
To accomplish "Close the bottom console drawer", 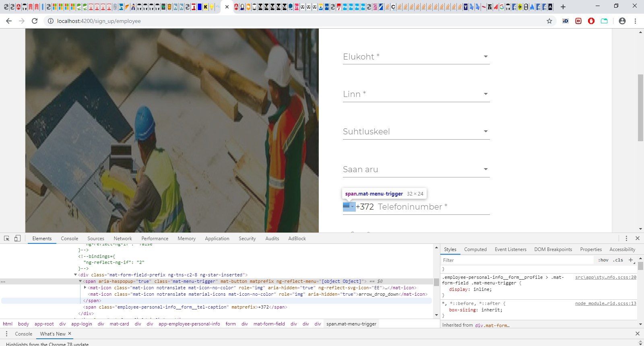I will (638, 334).
